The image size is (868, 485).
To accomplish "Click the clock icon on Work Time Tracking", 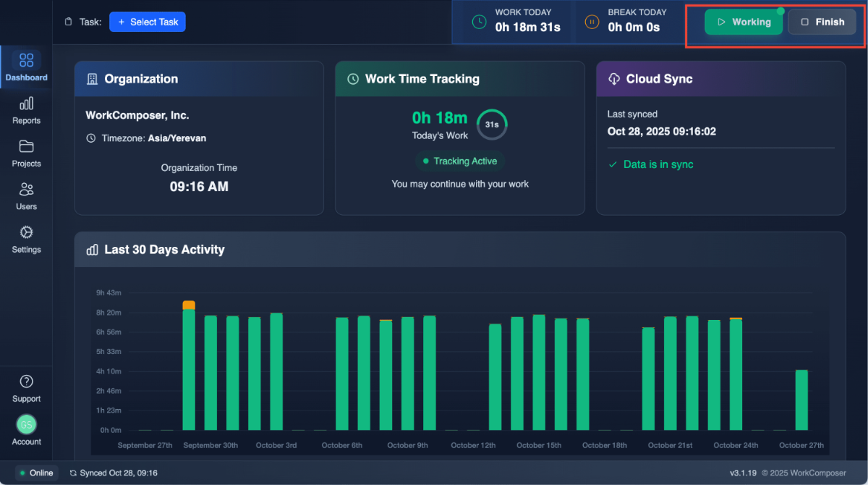I will click(x=353, y=79).
